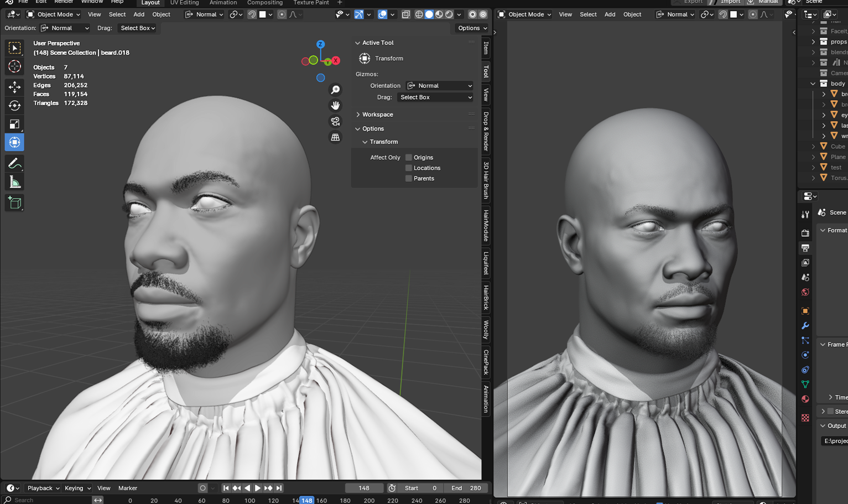The height and width of the screenshot is (504, 848).
Task: Select the Move tool in the left toolbar
Action: [x=14, y=87]
